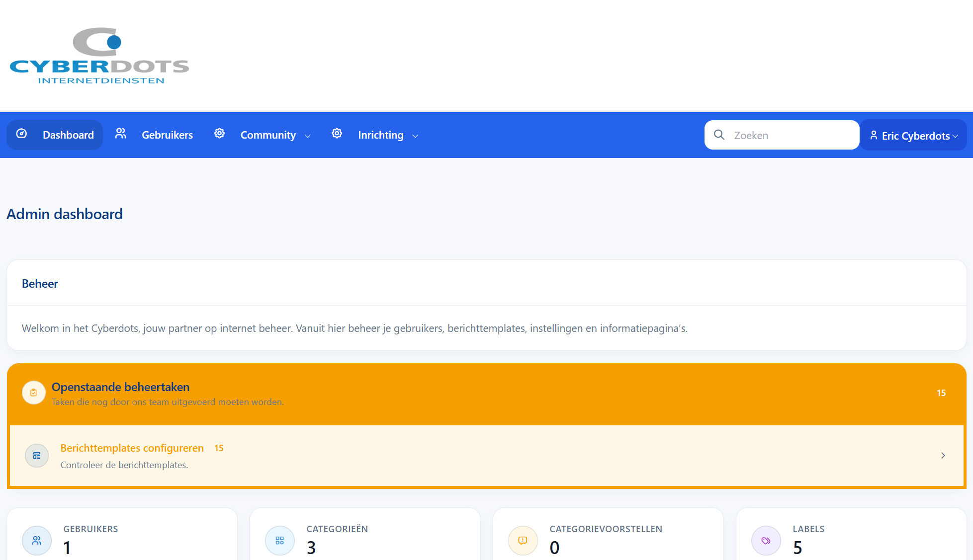Click the Cyberdots Internetdiensten logo
Viewport: 973px width, 560px height.
tap(99, 56)
